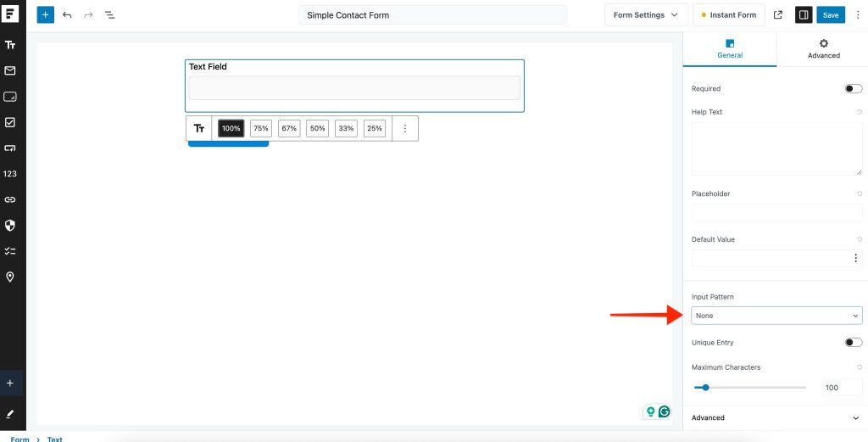The width and height of the screenshot is (868, 442).
Task: Open the Form Settings dropdown
Action: click(x=646, y=15)
